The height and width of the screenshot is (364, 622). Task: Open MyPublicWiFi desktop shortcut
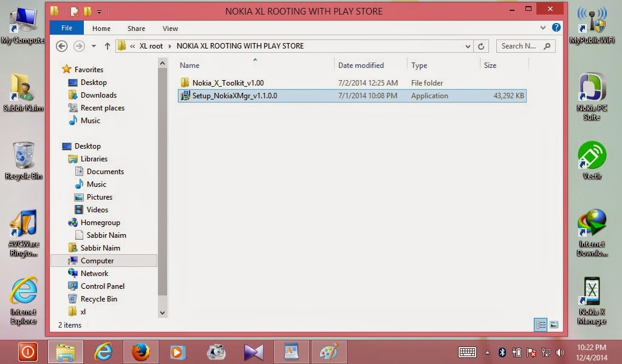pos(592,25)
